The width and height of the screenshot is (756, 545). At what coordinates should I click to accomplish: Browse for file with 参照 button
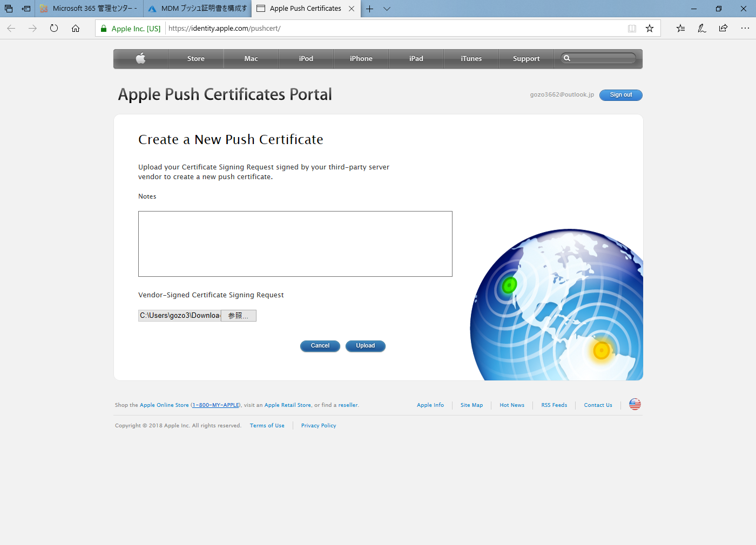coord(238,316)
